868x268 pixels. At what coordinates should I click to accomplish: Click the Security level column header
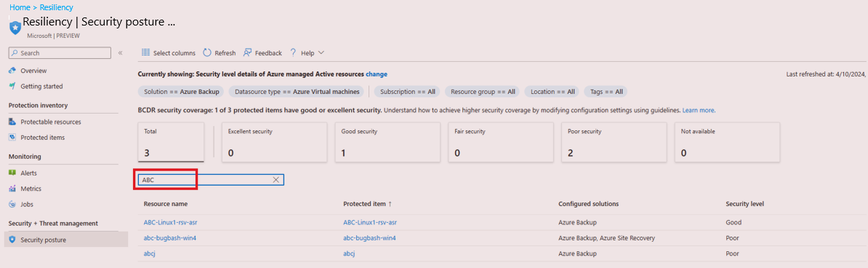pyautogui.click(x=744, y=204)
